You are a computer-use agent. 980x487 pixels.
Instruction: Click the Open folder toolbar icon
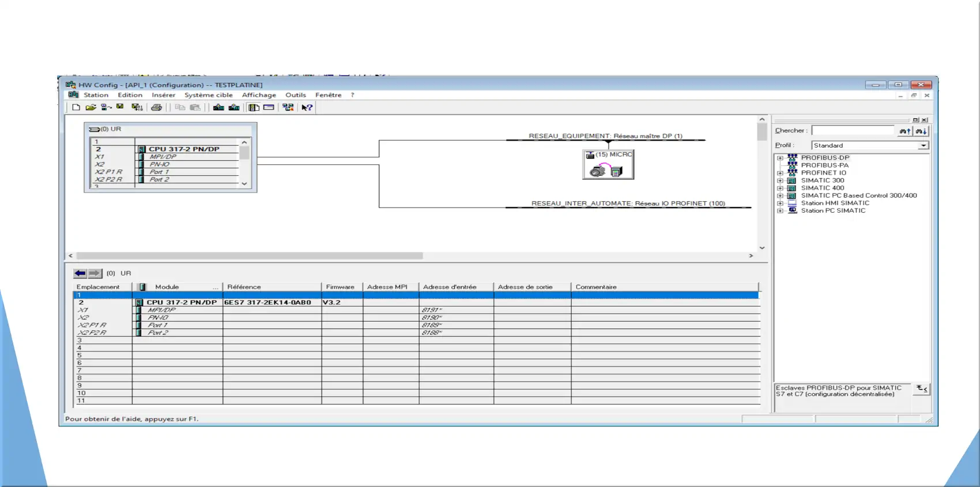(x=91, y=107)
